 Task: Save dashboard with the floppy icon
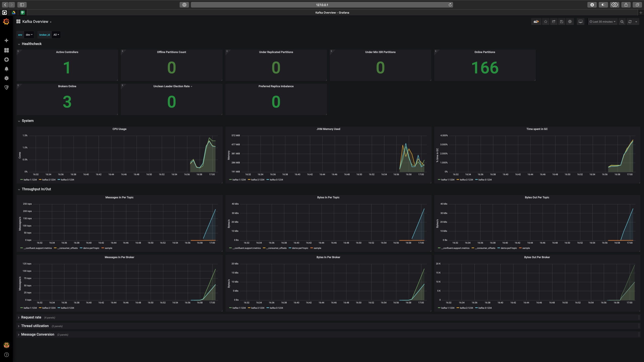point(562,22)
